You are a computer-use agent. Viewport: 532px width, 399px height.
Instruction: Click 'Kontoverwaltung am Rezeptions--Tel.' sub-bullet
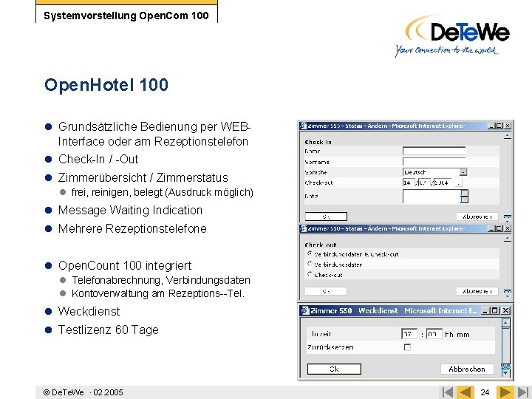click(x=158, y=293)
